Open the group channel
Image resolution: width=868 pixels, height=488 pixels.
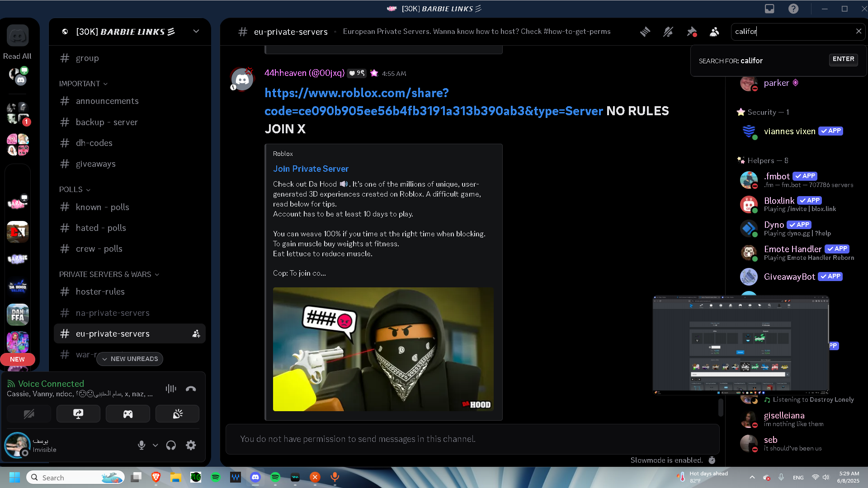pos(129,58)
